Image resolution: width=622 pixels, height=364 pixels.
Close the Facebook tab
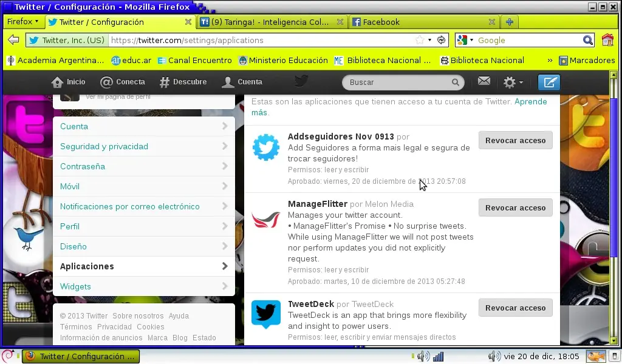pos(492,22)
